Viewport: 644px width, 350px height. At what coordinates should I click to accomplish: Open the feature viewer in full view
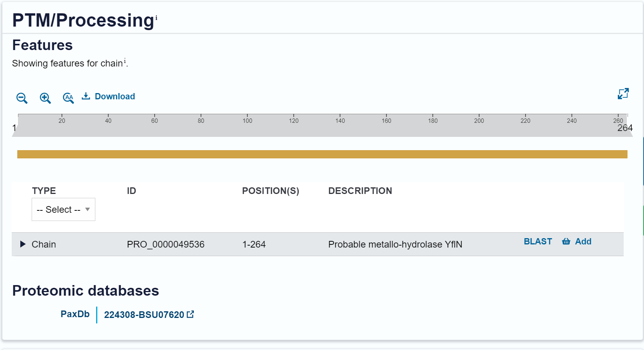pyautogui.click(x=623, y=93)
